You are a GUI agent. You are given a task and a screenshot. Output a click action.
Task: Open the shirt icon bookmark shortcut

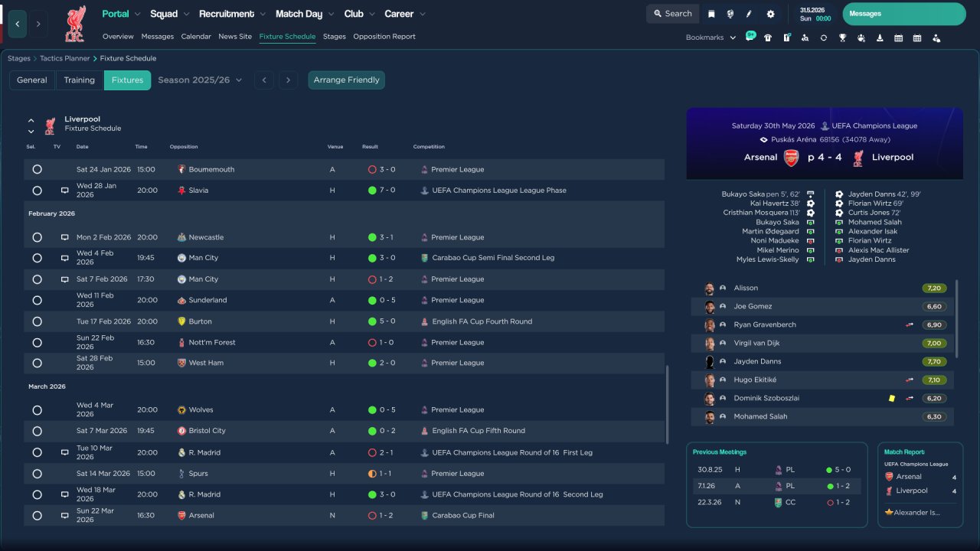click(x=768, y=37)
